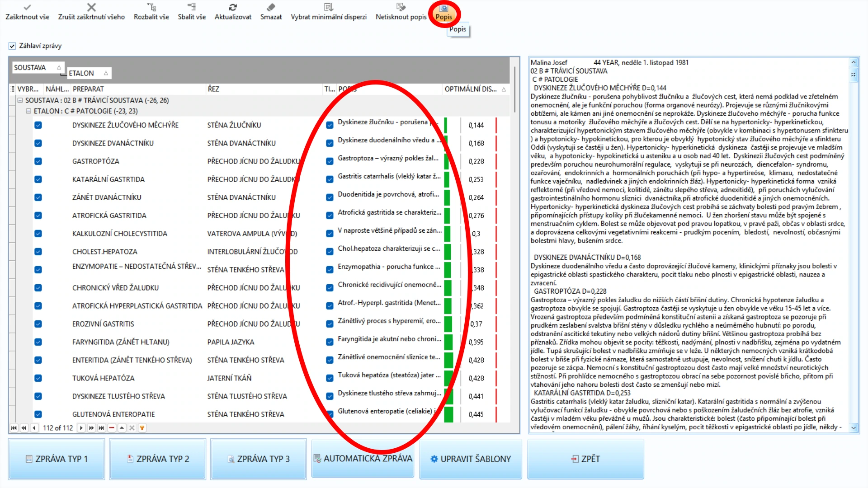
Task: Open ZPRÁVA TYP 1 report
Action: click(57, 459)
